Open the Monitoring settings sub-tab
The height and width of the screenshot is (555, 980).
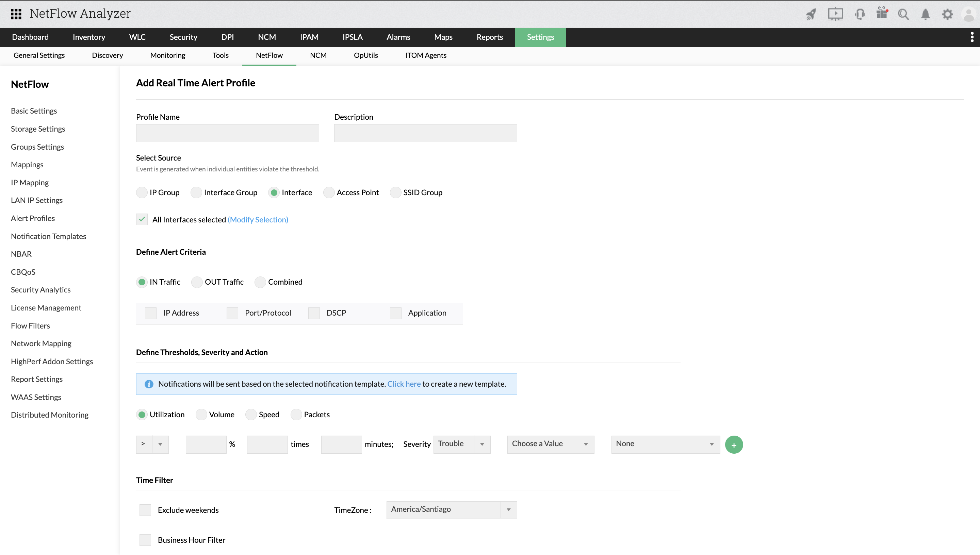click(x=167, y=55)
